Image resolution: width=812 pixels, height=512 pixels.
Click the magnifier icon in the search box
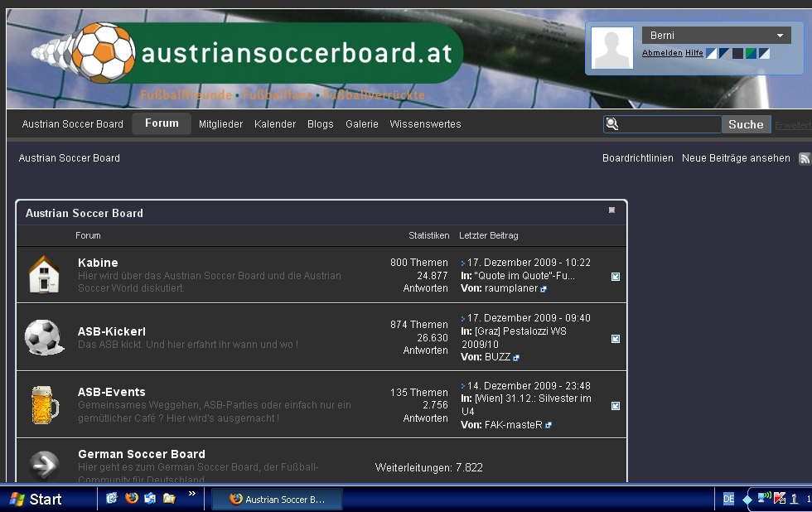[x=612, y=123]
